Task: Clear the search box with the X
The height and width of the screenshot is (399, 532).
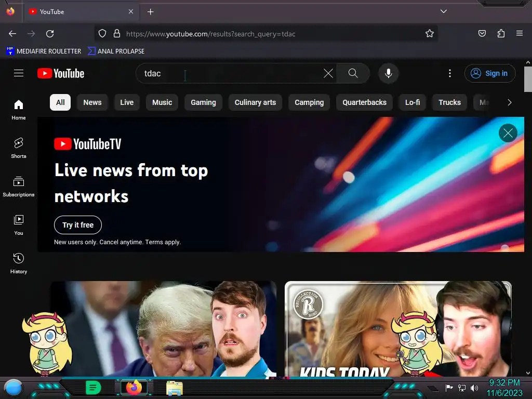Action: [x=328, y=73]
